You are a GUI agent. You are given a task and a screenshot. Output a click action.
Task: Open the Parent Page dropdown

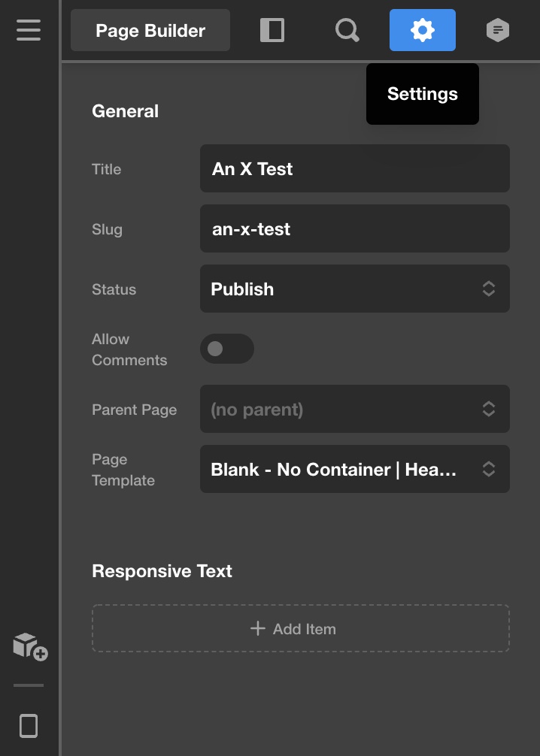[355, 409]
